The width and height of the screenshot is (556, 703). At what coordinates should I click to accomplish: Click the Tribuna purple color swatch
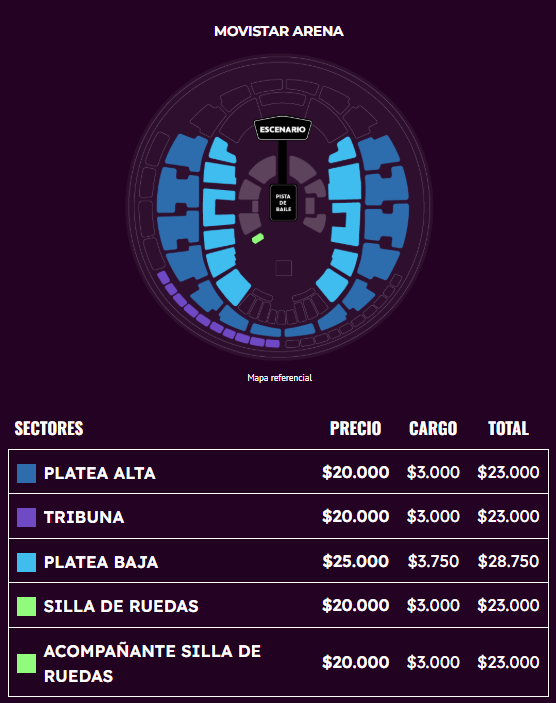coord(26,517)
